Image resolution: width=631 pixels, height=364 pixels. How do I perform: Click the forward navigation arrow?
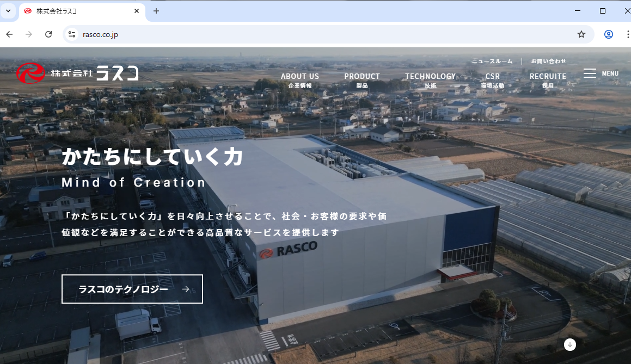pyautogui.click(x=28, y=34)
